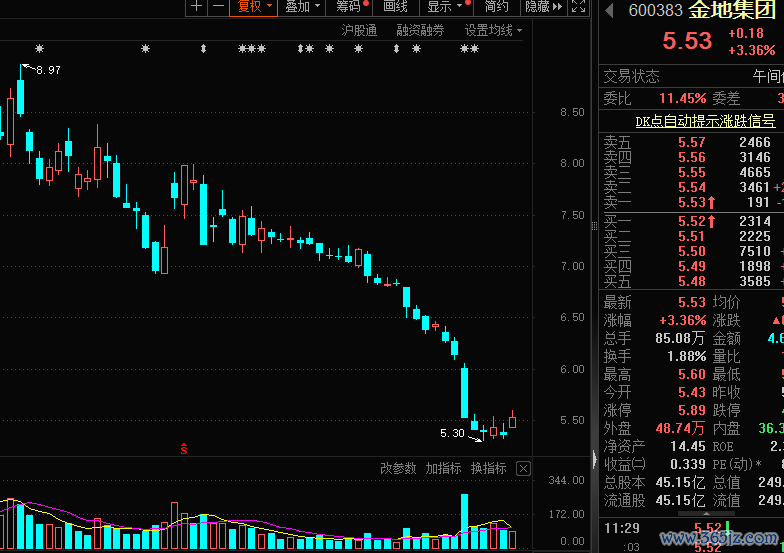Click the 改参数 button
This screenshot has width=784, height=553.
tap(398, 468)
